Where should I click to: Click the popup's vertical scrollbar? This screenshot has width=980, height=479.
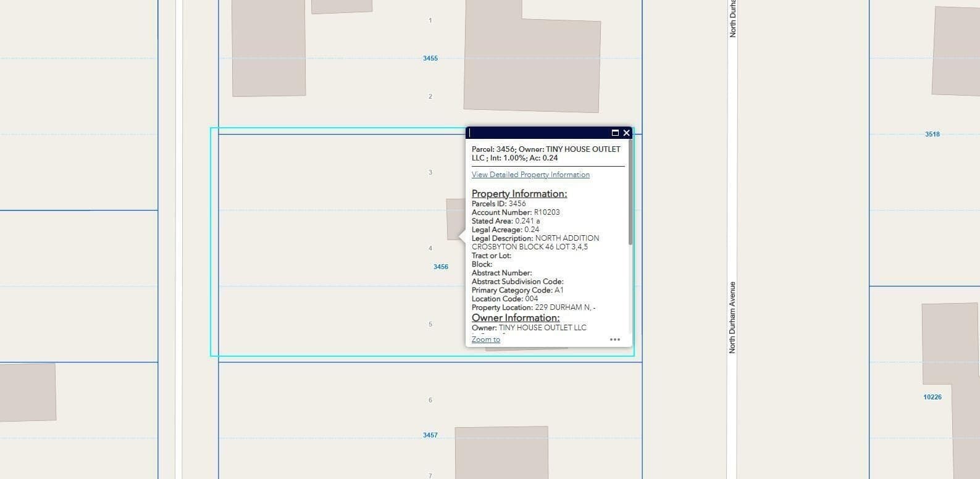click(x=630, y=192)
